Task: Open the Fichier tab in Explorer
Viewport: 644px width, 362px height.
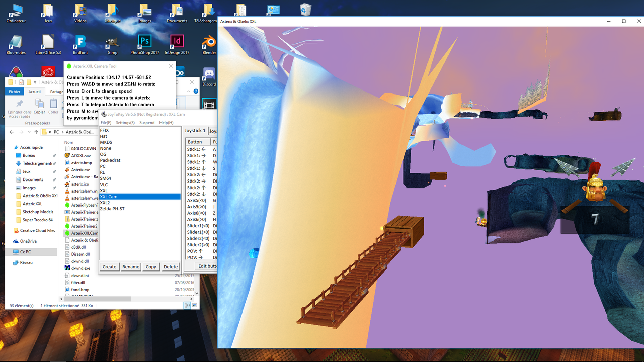Action: [15, 92]
